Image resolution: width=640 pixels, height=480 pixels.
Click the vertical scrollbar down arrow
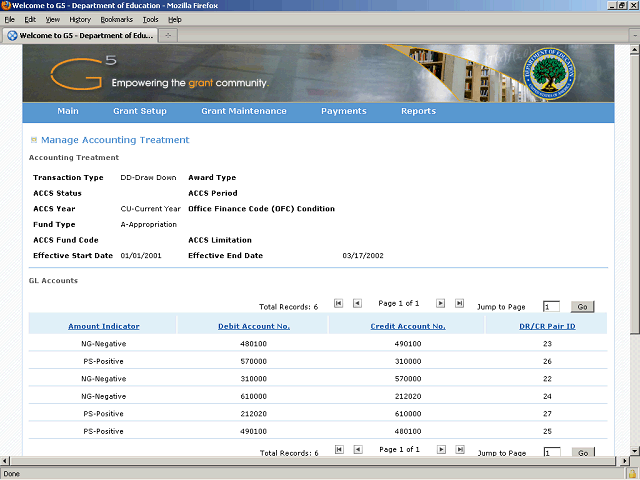(634, 451)
